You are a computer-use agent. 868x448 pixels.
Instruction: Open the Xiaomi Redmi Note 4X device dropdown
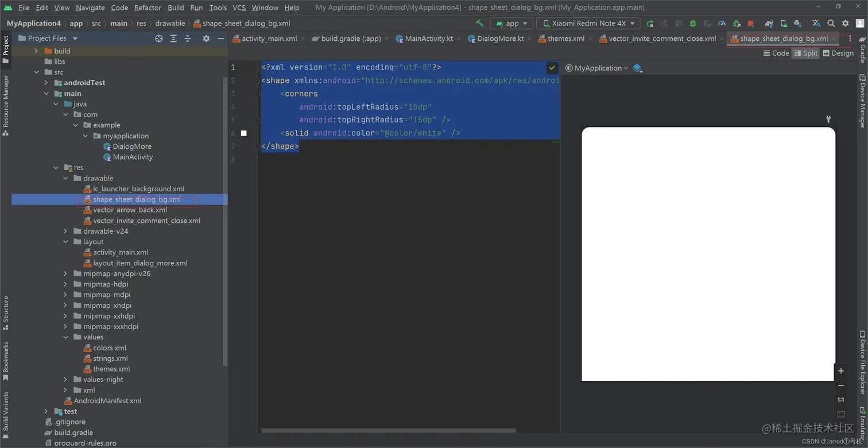tap(588, 23)
